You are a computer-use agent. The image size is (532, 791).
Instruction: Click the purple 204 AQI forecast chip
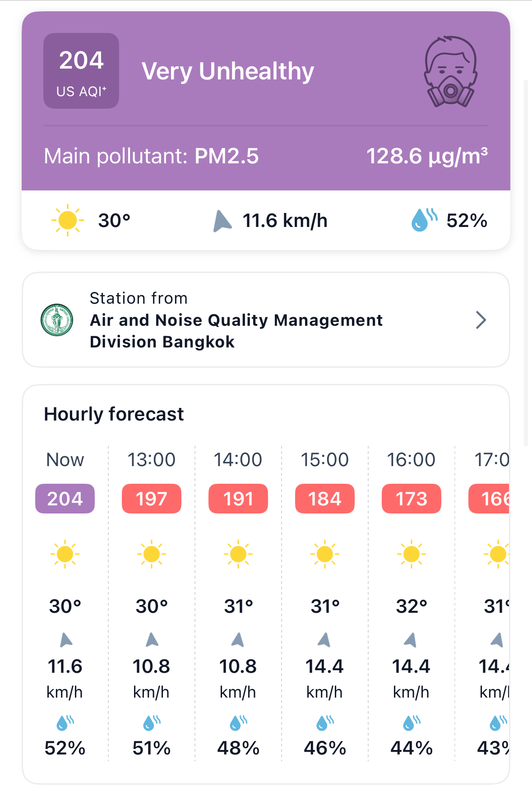pos(65,499)
